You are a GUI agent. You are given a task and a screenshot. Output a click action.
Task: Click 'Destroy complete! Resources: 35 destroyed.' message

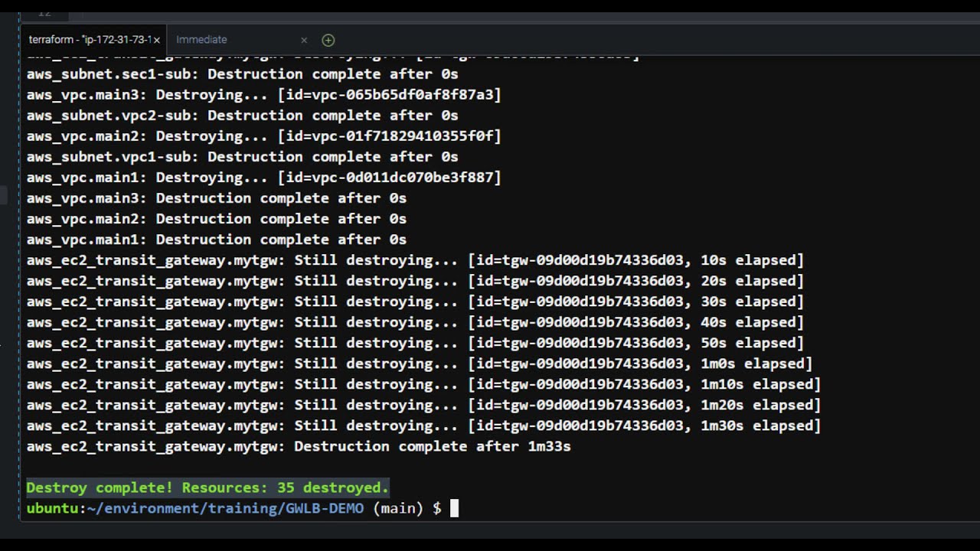[x=208, y=487]
